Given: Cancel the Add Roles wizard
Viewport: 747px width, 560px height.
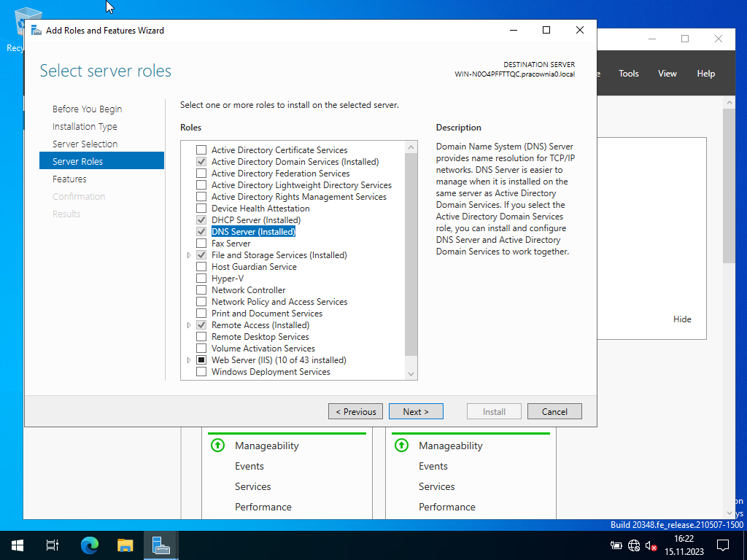Looking at the screenshot, I should click(554, 411).
